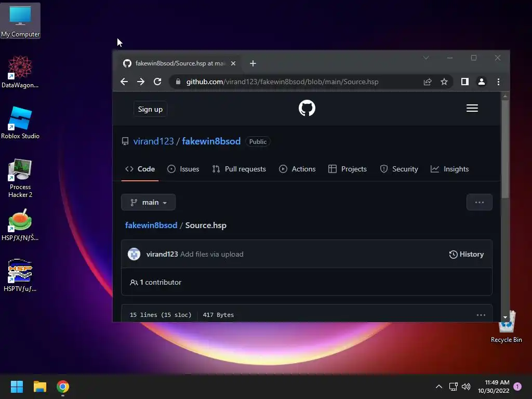Click the 1 contributor label
This screenshot has height=399, width=532.
156,282
